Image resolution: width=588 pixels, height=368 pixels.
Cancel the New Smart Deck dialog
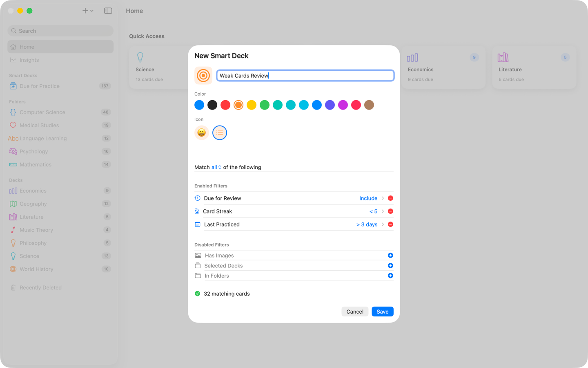point(355,312)
